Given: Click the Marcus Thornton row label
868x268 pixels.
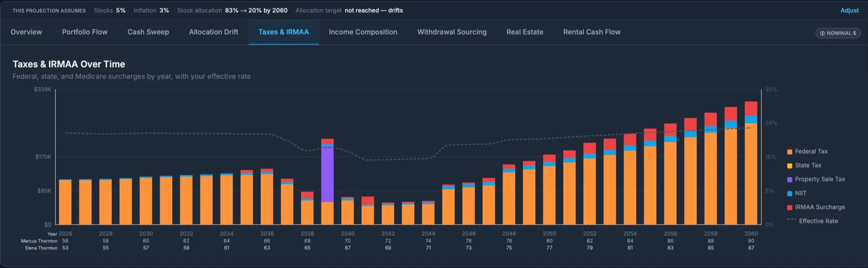Looking at the screenshot, I should (x=39, y=241).
